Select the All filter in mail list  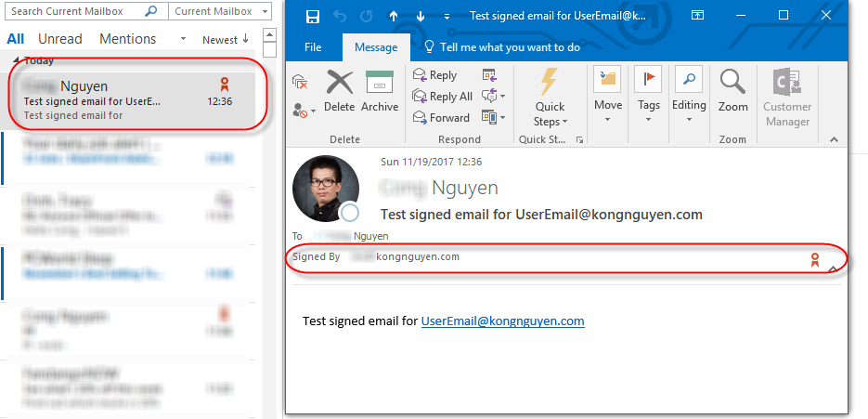pyautogui.click(x=16, y=39)
